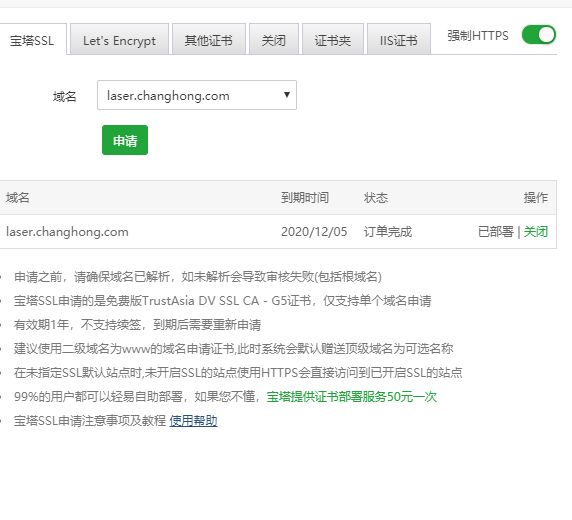Select the 其他证书 tab
572x520 pixels.
(209, 40)
